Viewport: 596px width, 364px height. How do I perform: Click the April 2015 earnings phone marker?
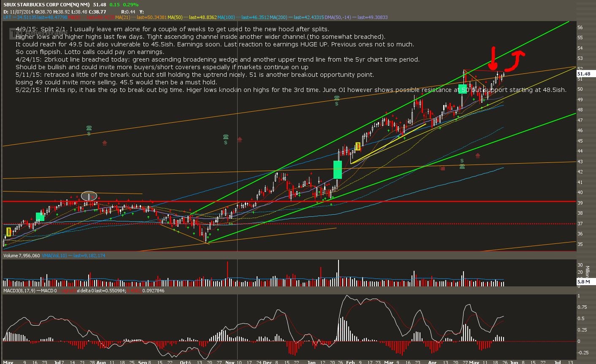pos(462,166)
